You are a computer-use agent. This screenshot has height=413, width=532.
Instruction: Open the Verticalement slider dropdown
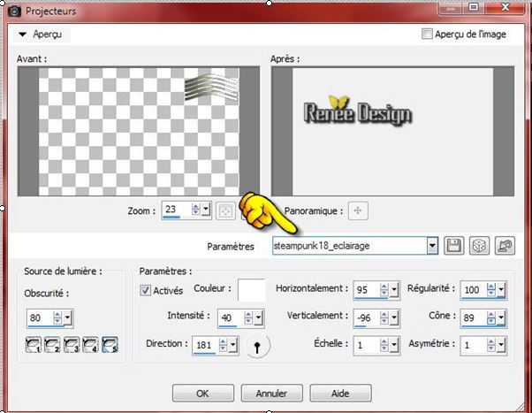pyautogui.click(x=394, y=317)
